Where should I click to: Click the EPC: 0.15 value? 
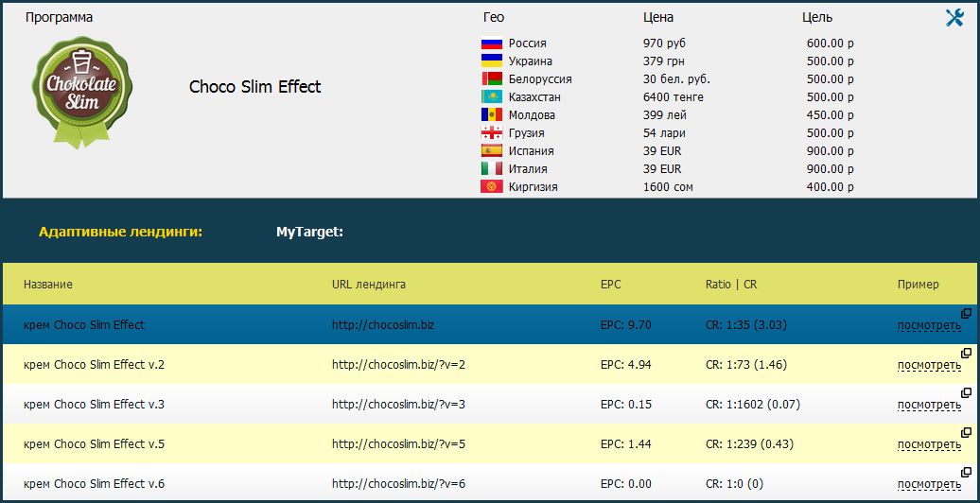pyautogui.click(x=625, y=405)
